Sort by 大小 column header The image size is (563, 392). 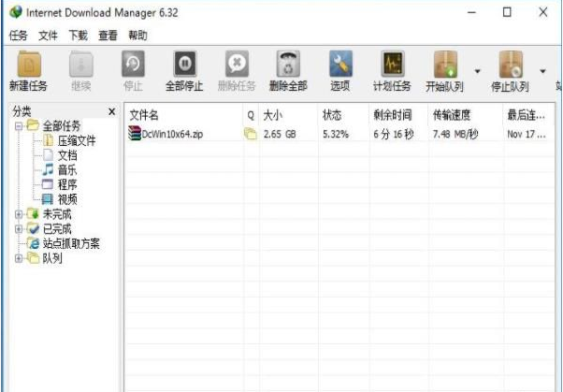273,115
